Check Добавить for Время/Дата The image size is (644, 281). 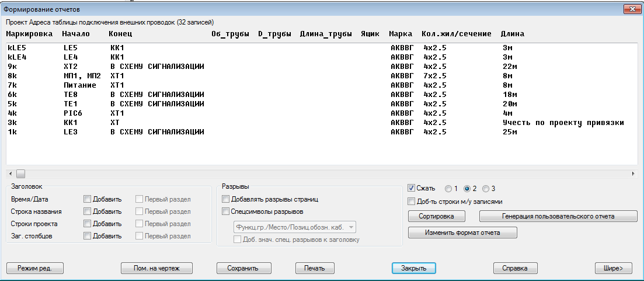88,200
